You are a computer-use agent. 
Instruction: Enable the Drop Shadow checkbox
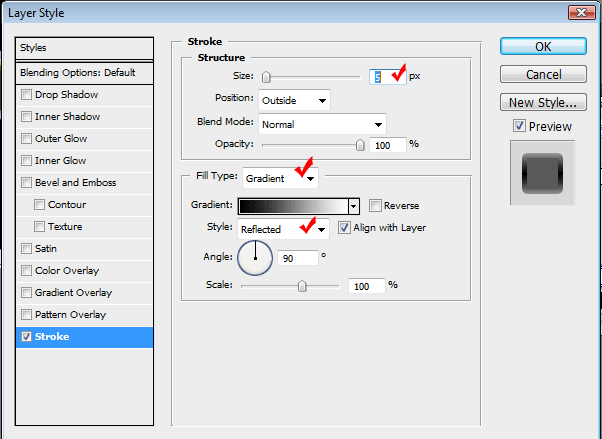(26, 94)
